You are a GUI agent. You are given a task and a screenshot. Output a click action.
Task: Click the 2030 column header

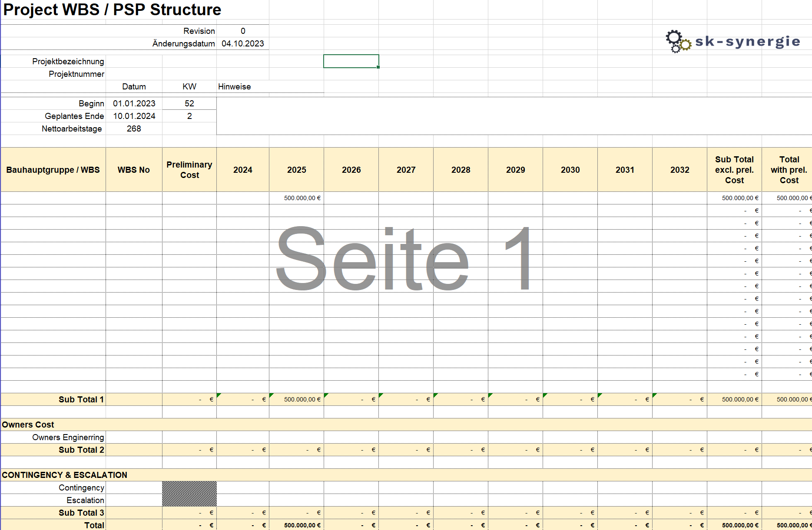[570, 170]
